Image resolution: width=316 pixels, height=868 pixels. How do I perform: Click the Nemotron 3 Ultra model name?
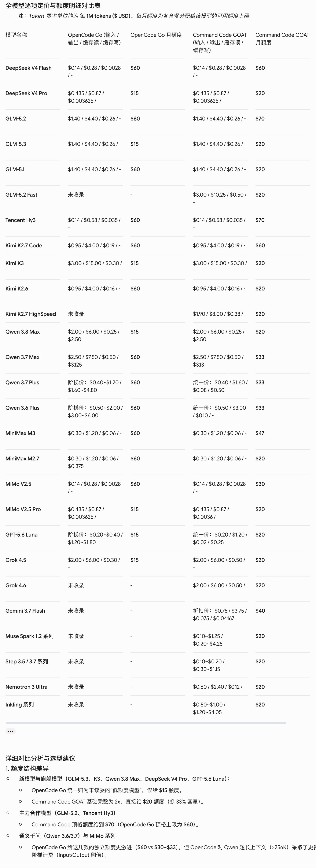(x=26, y=687)
